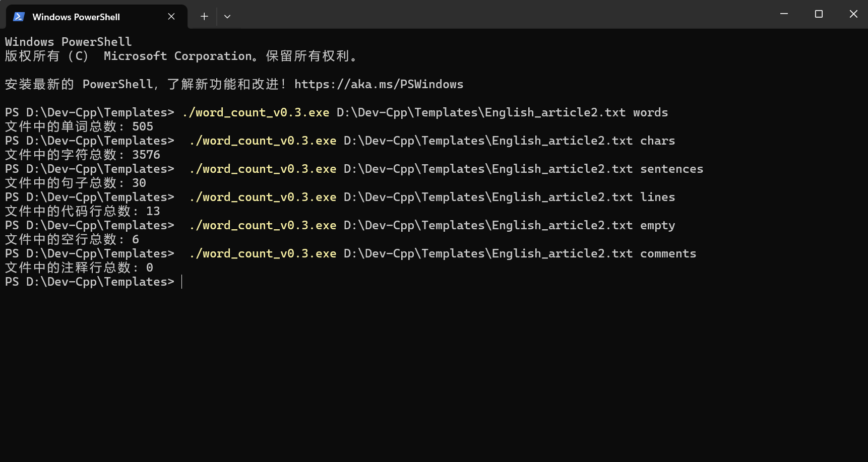This screenshot has height=462, width=868.
Task: Minimize the terminal window
Action: point(784,14)
